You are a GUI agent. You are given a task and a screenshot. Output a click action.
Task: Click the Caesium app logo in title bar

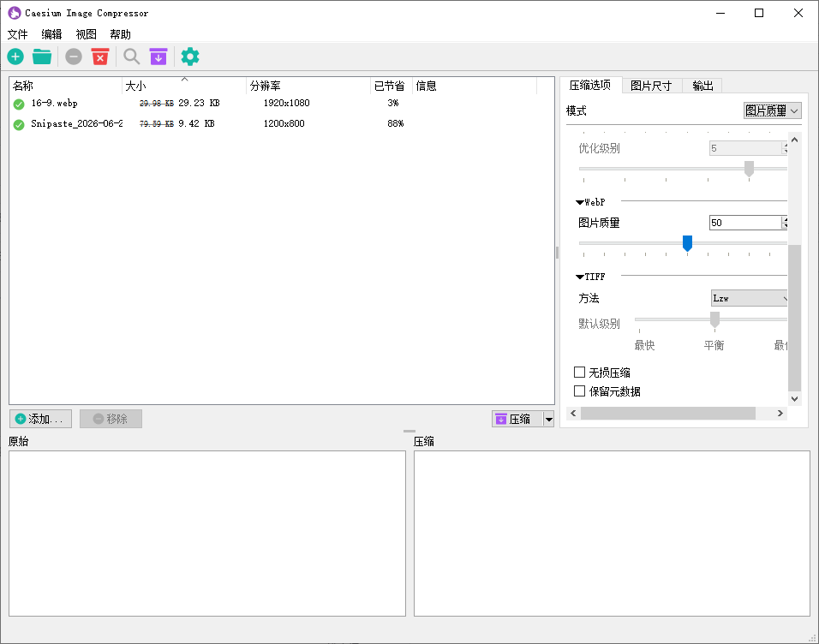[14, 13]
